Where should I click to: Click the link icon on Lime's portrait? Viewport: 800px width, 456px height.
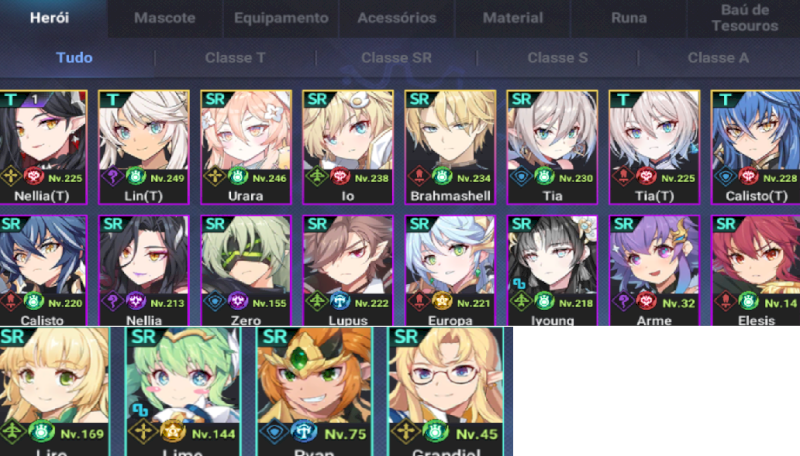(140, 410)
